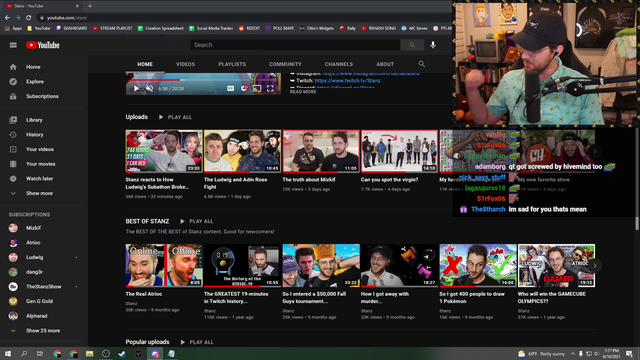Click PLAY ALL next to BEST OF STANZ

pos(197,221)
